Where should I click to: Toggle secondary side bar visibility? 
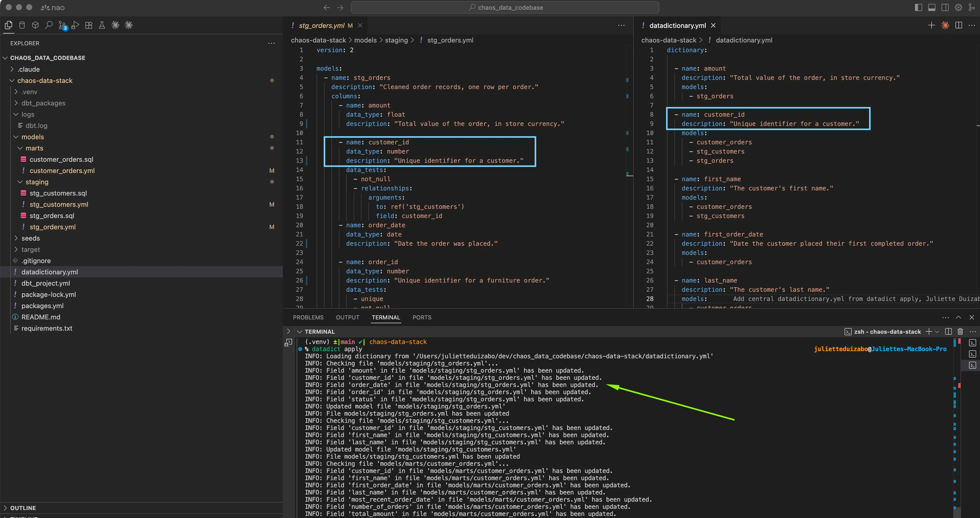click(x=945, y=7)
